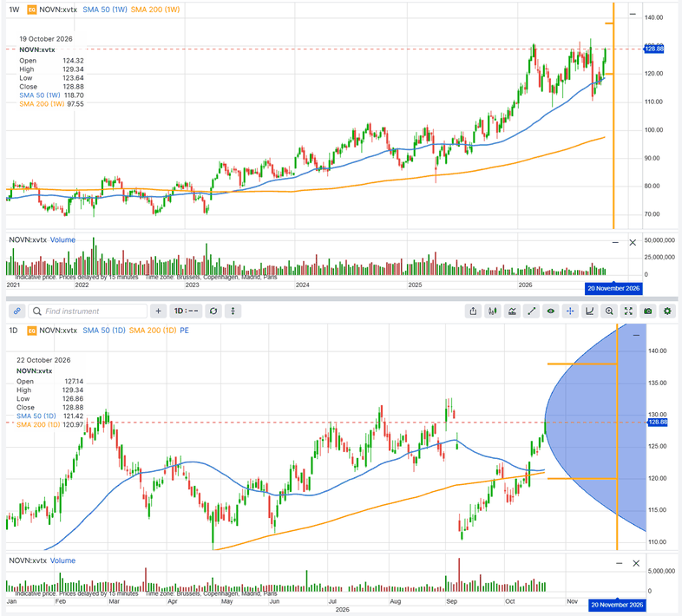Click the link-charts chain icon
Image resolution: width=682 pixels, height=616 pixels.
point(17,311)
